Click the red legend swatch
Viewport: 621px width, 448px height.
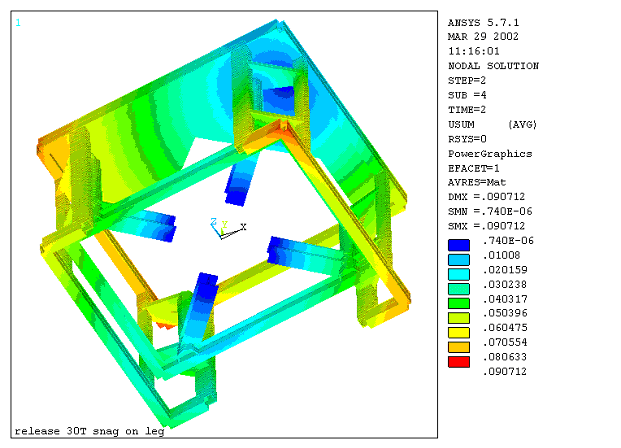pyautogui.click(x=459, y=362)
